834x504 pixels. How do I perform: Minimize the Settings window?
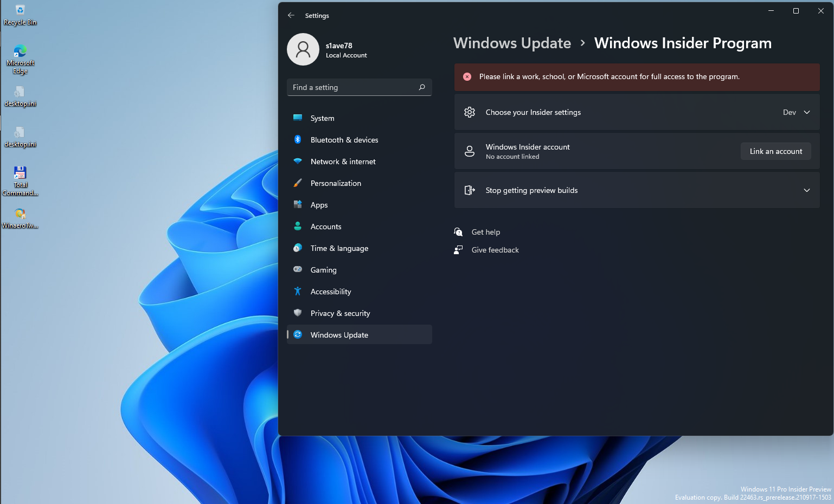pos(771,11)
